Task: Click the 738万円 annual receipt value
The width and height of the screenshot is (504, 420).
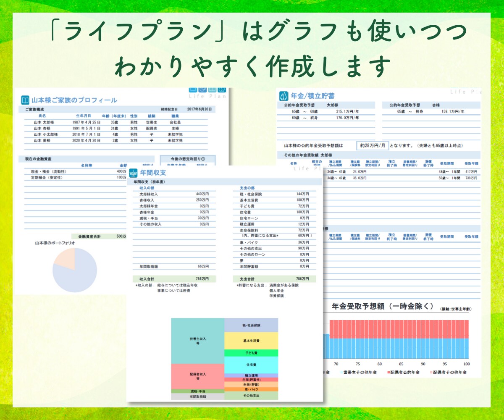Action: coord(471,178)
